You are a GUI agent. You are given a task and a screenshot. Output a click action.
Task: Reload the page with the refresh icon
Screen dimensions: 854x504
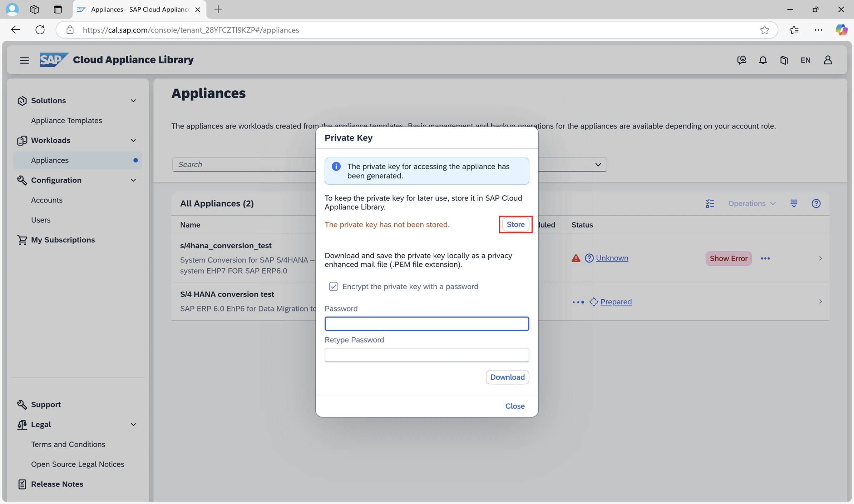40,30
